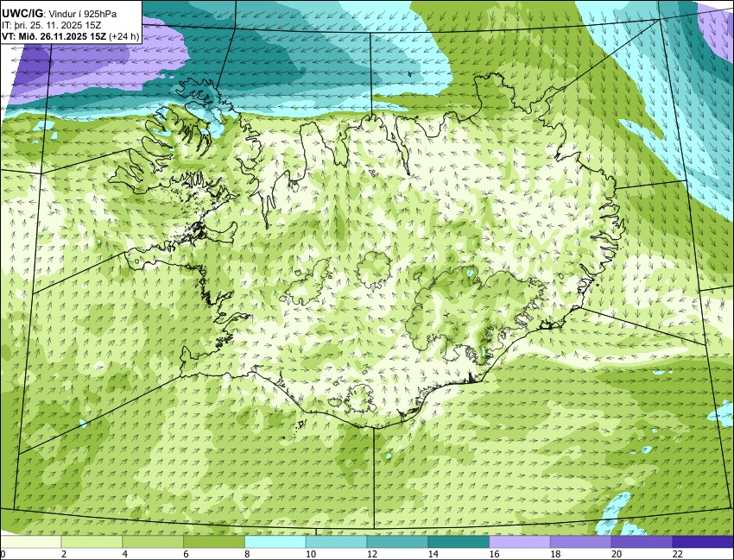
Task: Click the 0–2 pale yellow legend swatch
Action: [x=30, y=542]
